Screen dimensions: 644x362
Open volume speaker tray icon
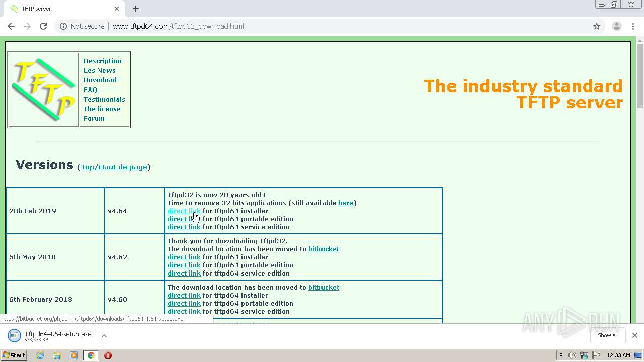coord(572,355)
